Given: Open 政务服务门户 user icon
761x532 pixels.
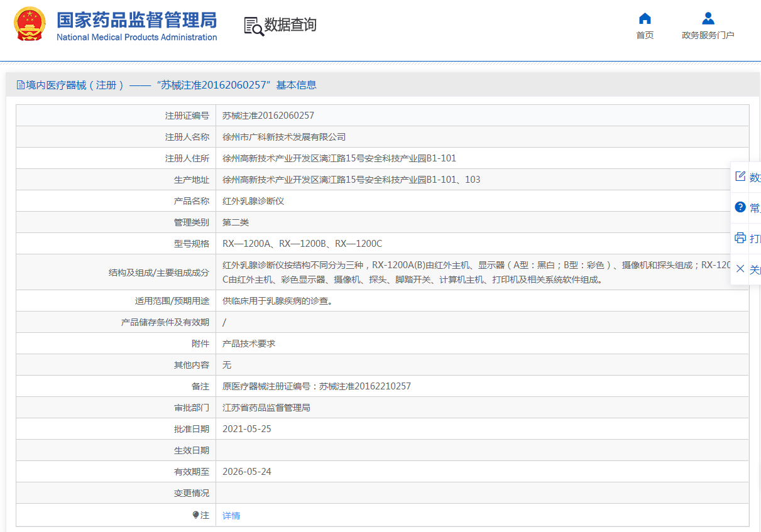Looking at the screenshot, I should pyautogui.click(x=708, y=18).
